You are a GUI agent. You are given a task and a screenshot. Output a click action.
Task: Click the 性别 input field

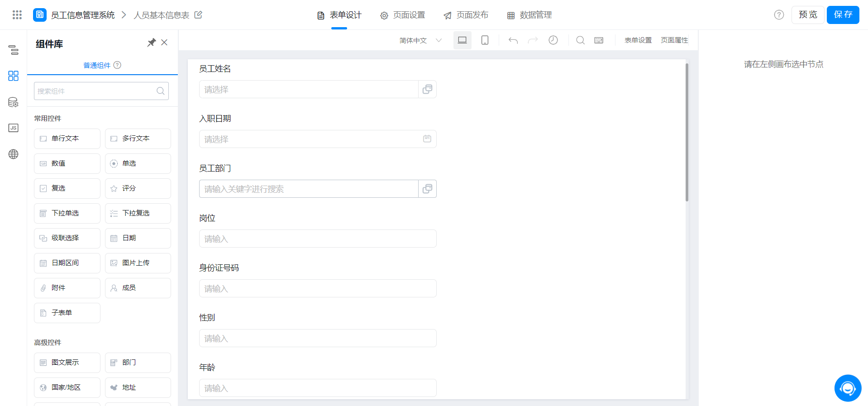[318, 338]
